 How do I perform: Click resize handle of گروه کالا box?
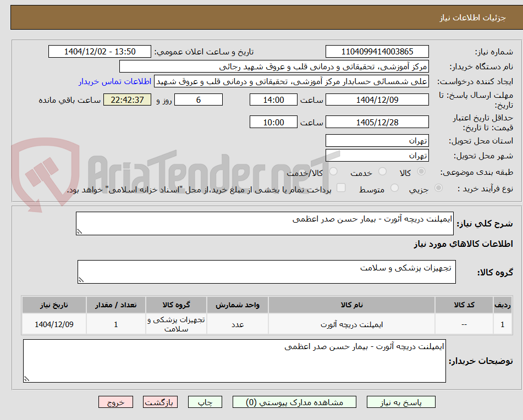click(x=81, y=280)
